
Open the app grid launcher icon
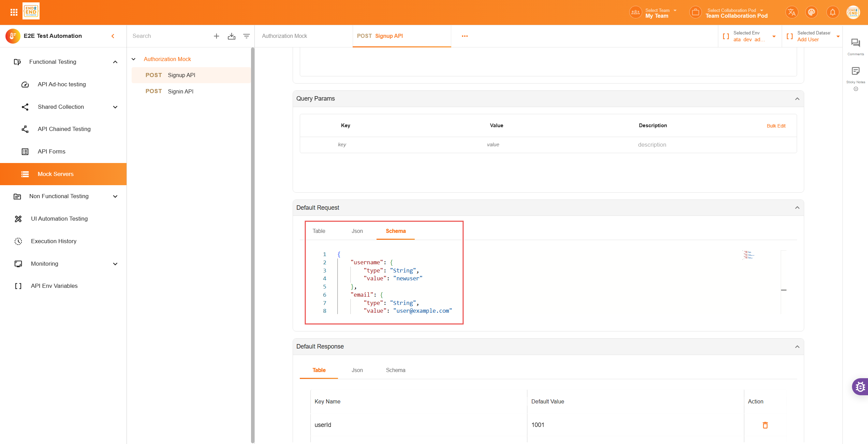14,12
